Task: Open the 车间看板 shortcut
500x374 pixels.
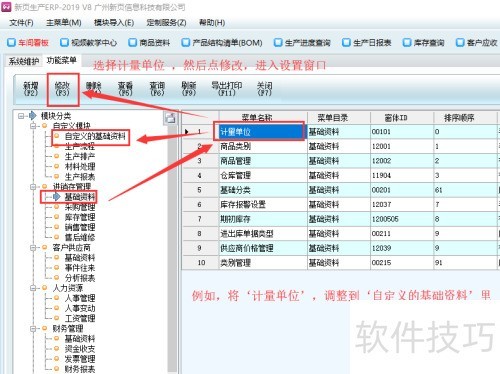Action: point(28,43)
